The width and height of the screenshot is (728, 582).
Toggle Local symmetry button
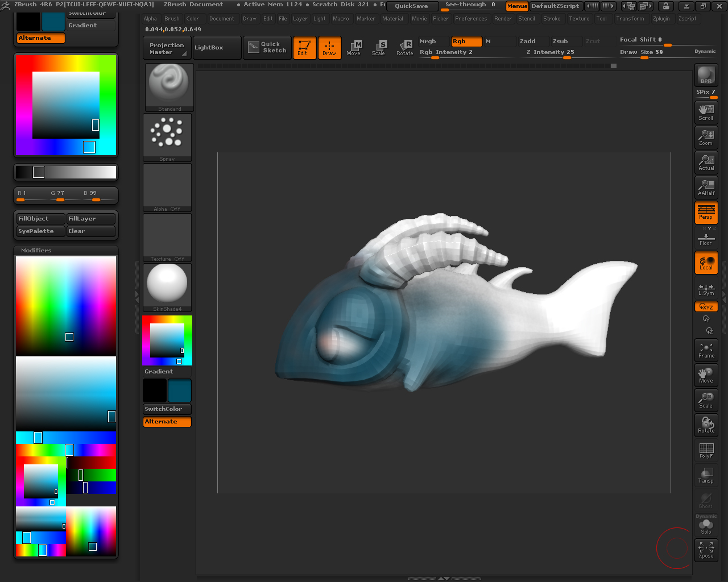tap(706, 263)
